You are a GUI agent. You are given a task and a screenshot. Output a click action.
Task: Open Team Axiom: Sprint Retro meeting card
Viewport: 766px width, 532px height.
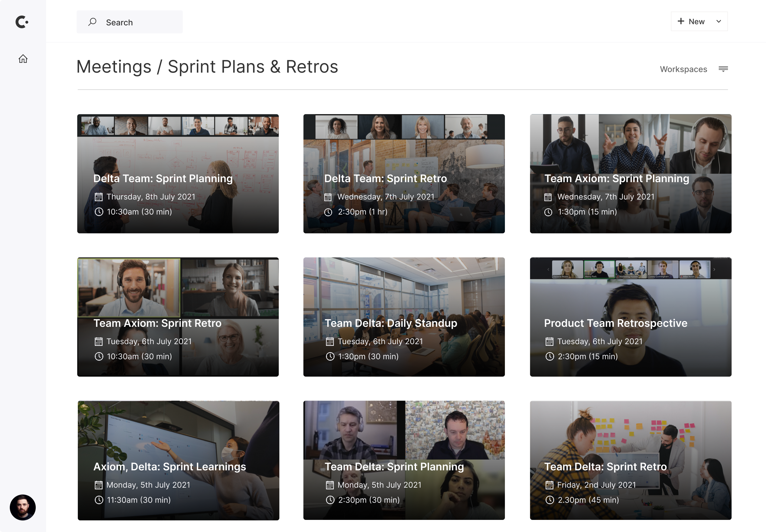click(x=178, y=317)
